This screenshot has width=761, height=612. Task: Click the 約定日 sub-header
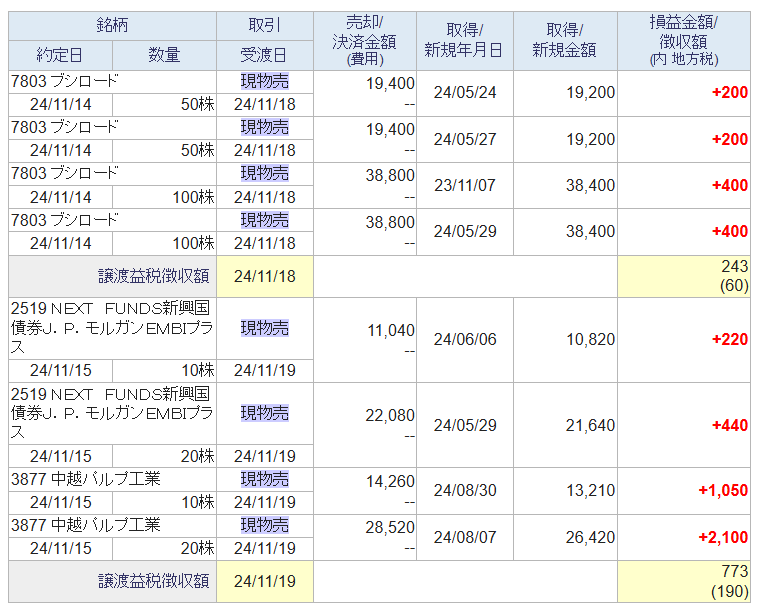pos(60,55)
